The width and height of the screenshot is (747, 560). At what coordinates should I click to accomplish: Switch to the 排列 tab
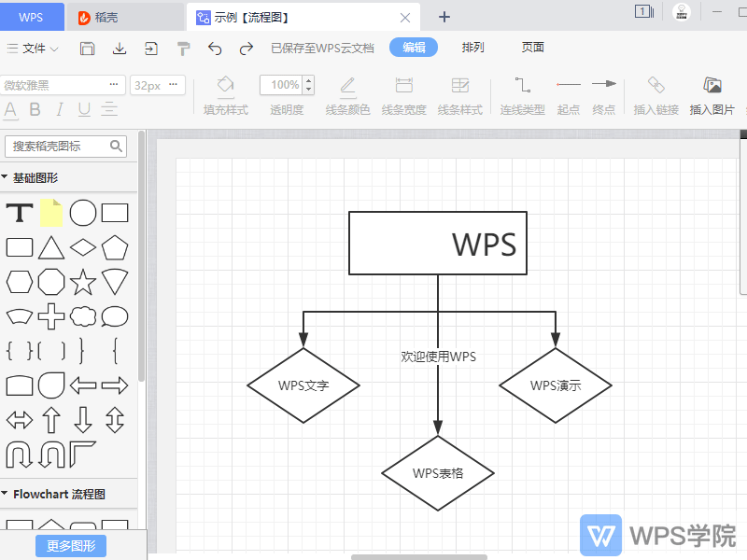472,48
